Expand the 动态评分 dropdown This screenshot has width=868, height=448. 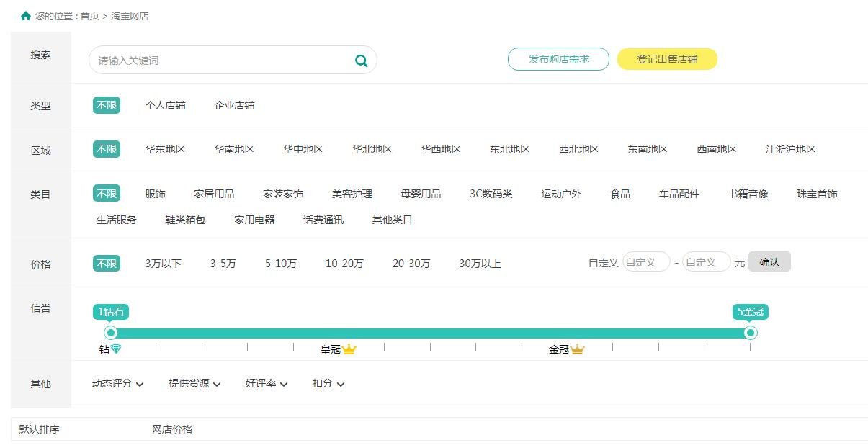pos(118,384)
